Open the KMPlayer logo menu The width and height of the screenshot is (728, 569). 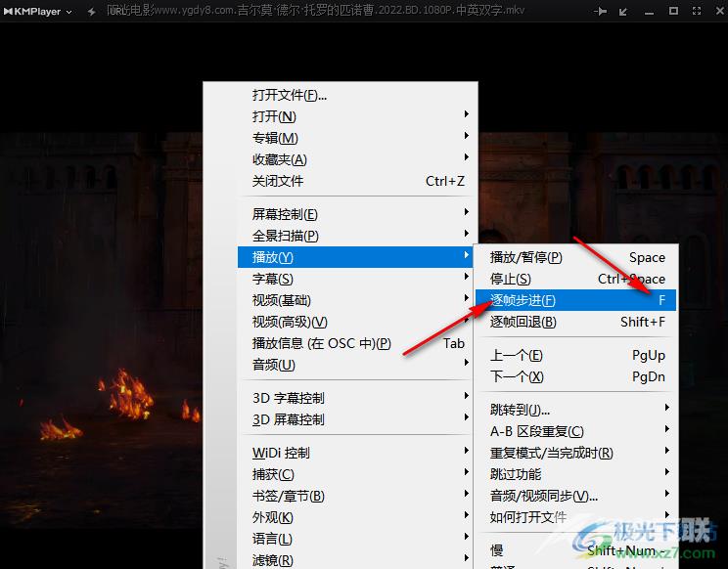37,11
